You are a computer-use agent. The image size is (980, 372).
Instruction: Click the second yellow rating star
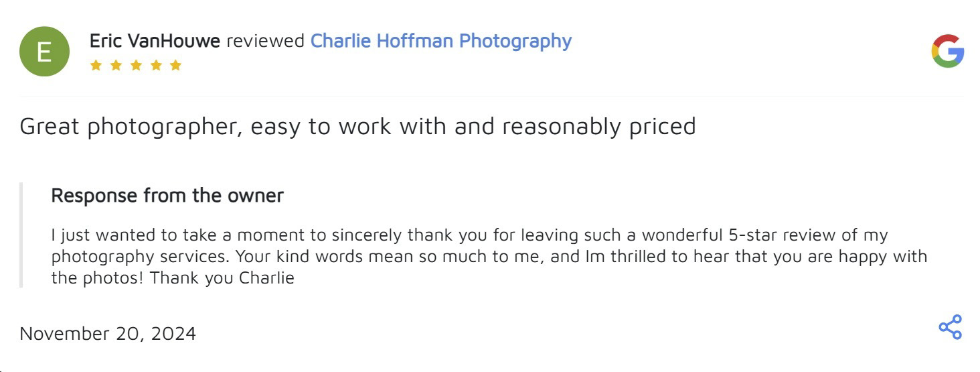[116, 65]
